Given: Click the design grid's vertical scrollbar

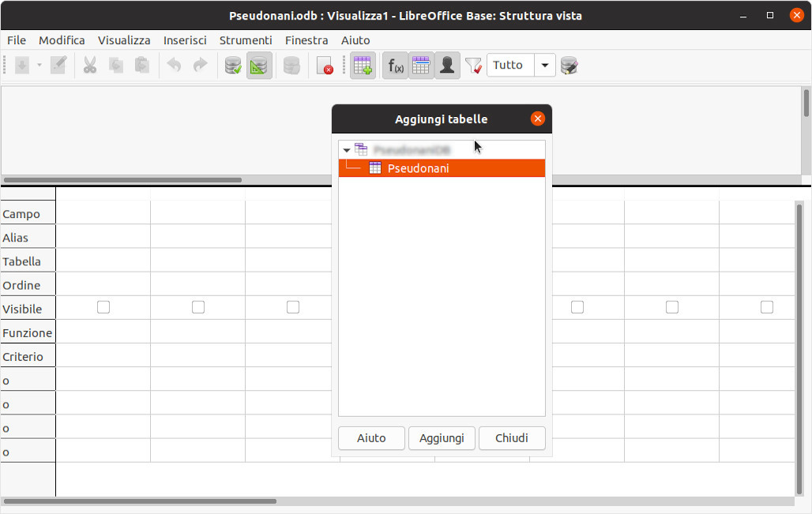Looking at the screenshot, I should [799, 350].
